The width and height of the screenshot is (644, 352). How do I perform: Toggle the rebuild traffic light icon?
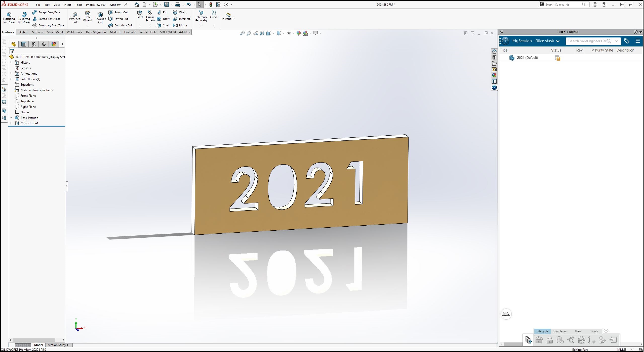(211, 5)
